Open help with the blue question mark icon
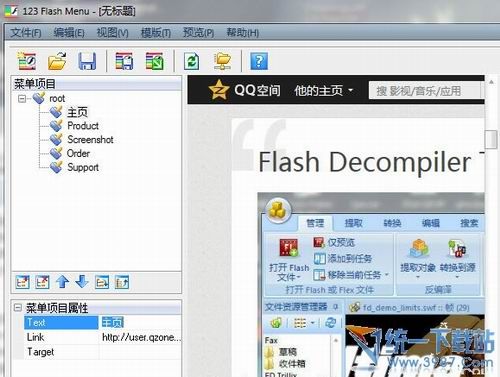 click(259, 61)
